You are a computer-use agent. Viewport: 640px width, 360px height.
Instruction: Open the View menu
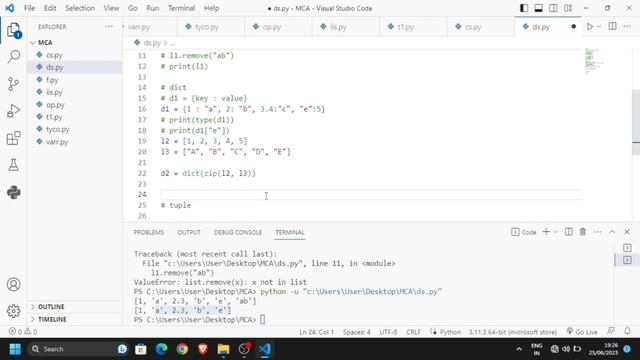point(111,8)
